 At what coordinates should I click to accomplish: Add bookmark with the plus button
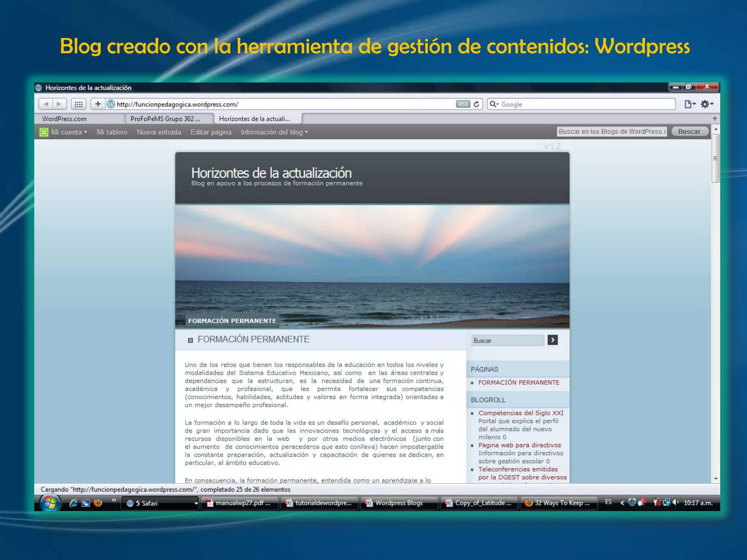tap(98, 104)
